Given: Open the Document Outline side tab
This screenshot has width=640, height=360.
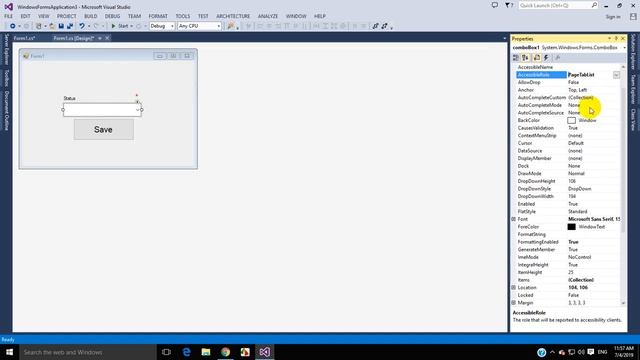Looking at the screenshot, I should pyautogui.click(x=7, y=111).
